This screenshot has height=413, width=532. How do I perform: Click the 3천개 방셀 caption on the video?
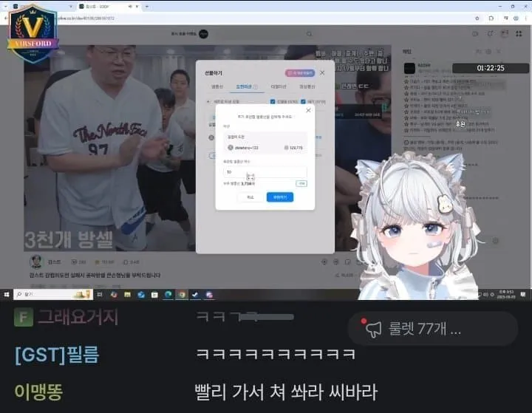pos(69,239)
